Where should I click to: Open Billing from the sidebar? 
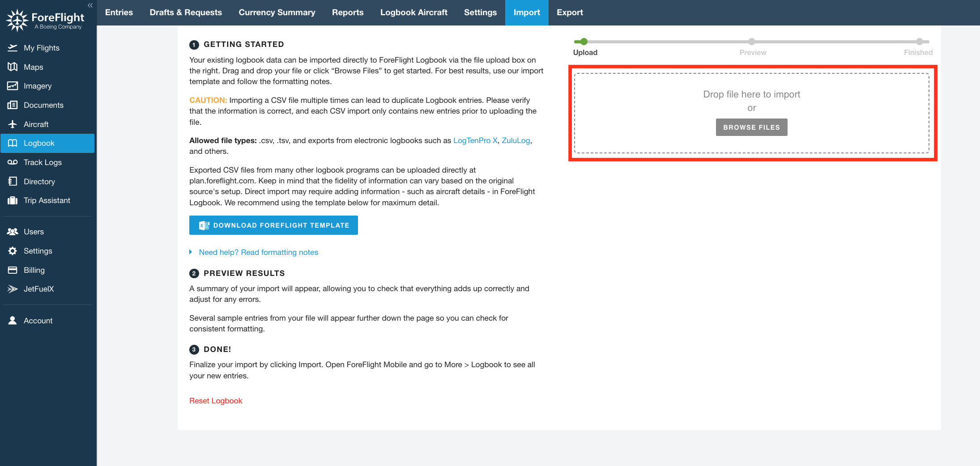tap(47, 270)
